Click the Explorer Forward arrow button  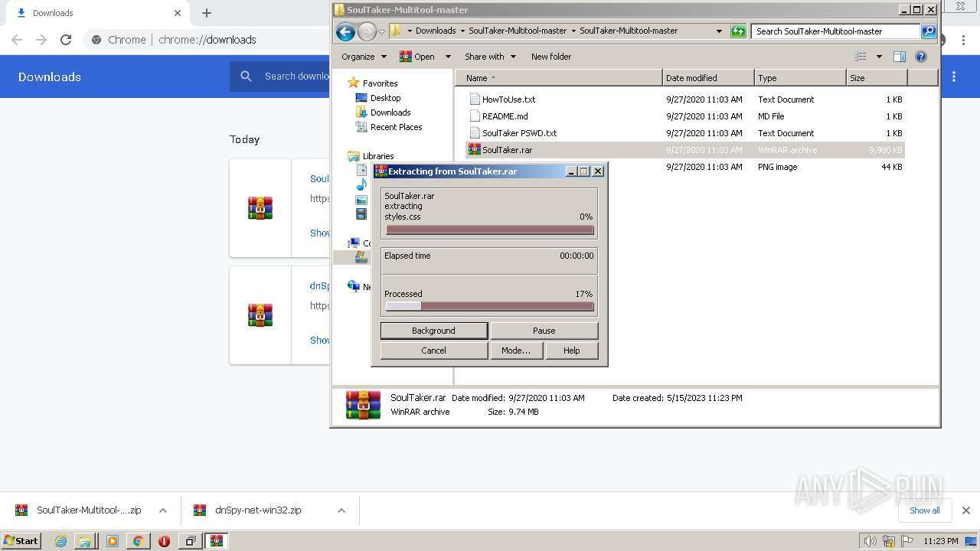[x=367, y=31]
